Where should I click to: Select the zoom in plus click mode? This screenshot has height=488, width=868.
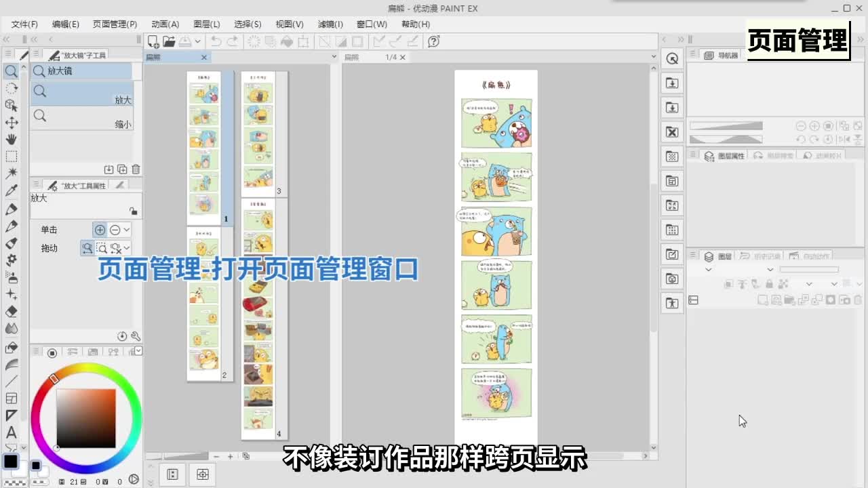[100, 230]
